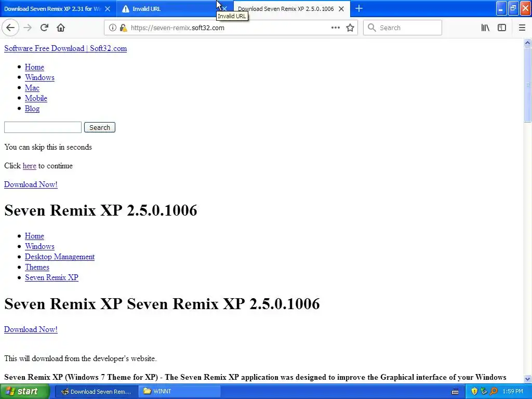The width and height of the screenshot is (532, 399).
Task: Switch to the Invalid URL tab
Action: tap(170, 9)
